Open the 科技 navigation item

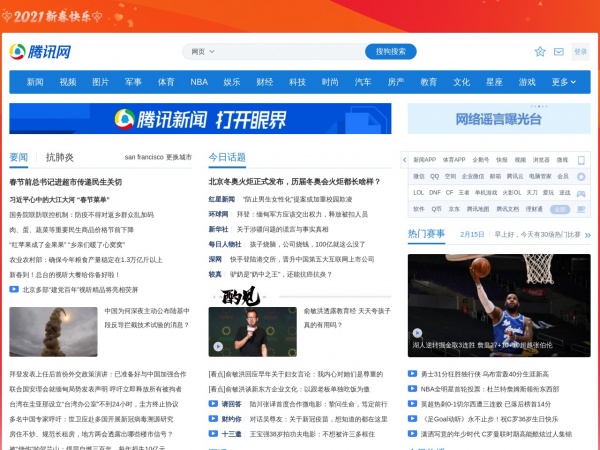(297, 82)
